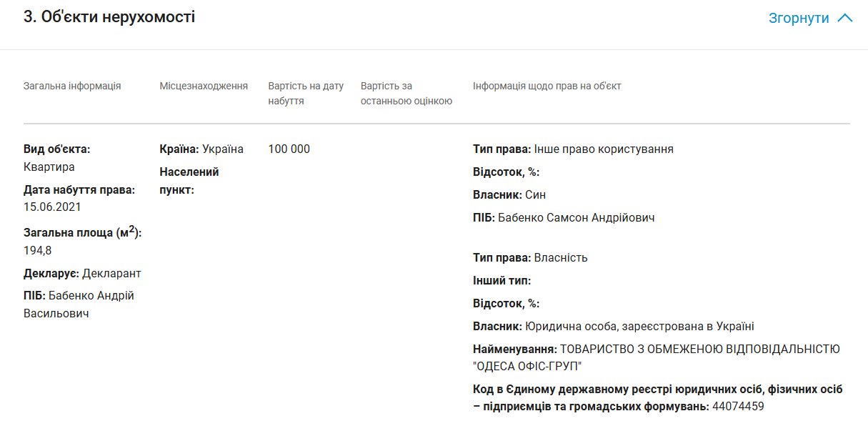
Task: Select the company name 'ОДЕСА ОФІС-ГРУП'
Action: 527,366
